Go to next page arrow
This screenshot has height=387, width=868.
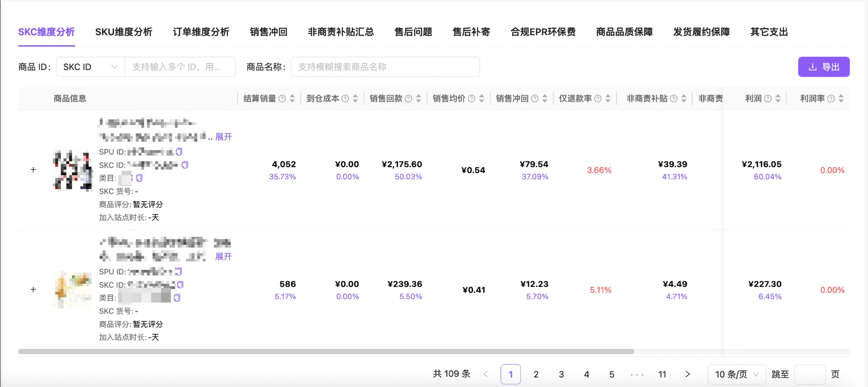coord(688,374)
